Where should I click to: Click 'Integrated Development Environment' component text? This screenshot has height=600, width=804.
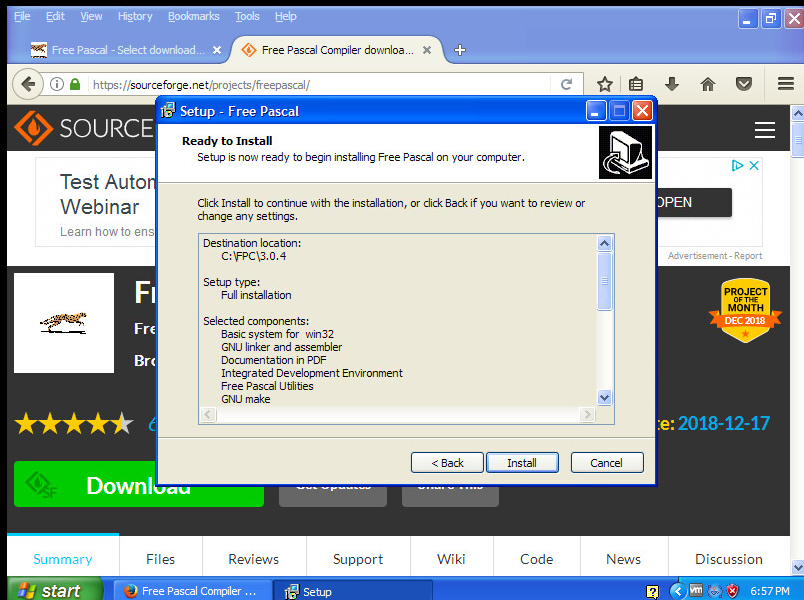312,373
